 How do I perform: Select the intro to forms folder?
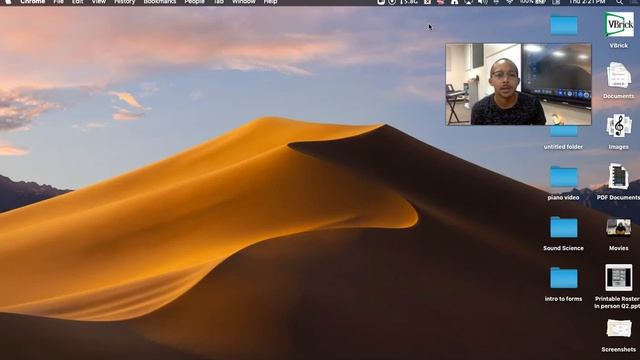564,278
